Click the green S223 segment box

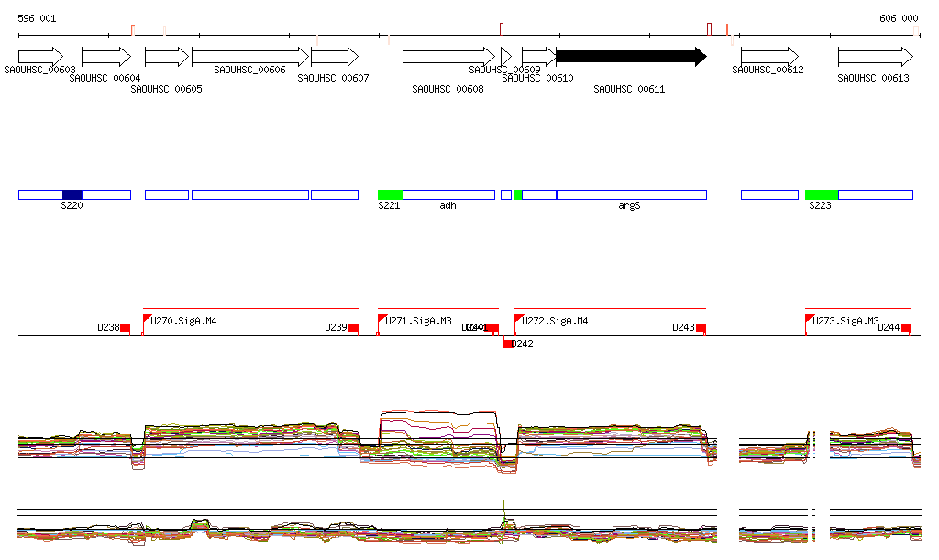(x=822, y=194)
